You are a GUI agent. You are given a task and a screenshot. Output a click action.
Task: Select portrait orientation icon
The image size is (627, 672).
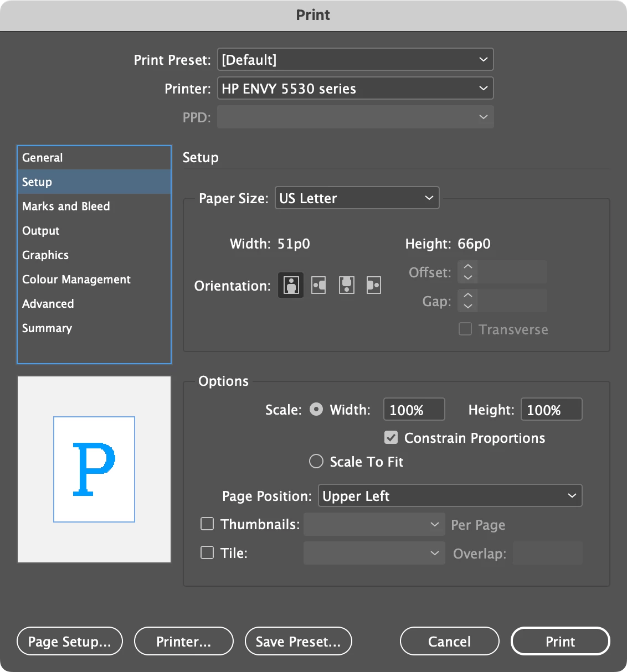coord(291,286)
